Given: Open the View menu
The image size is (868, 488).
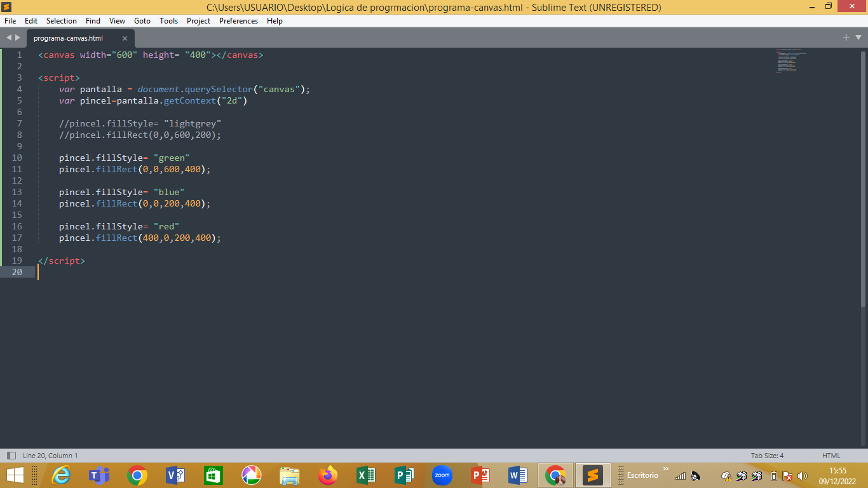Looking at the screenshot, I should click(117, 21).
